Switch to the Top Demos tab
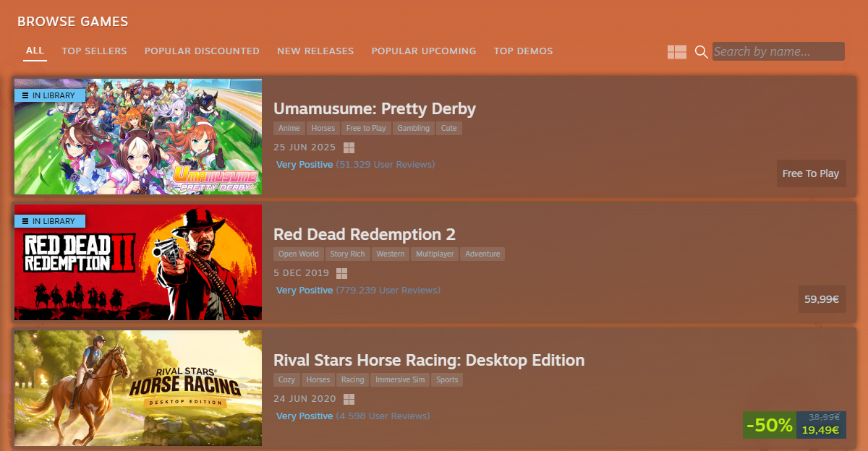868x451 pixels. [523, 51]
